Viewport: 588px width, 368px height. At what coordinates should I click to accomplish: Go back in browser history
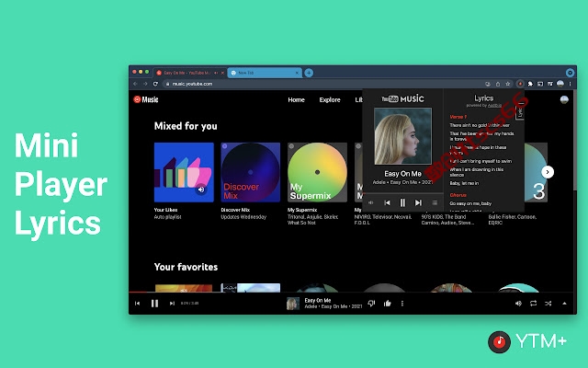click(135, 84)
